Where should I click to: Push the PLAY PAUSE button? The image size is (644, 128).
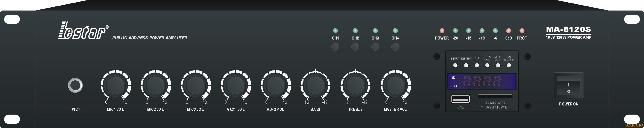[x=509, y=65]
